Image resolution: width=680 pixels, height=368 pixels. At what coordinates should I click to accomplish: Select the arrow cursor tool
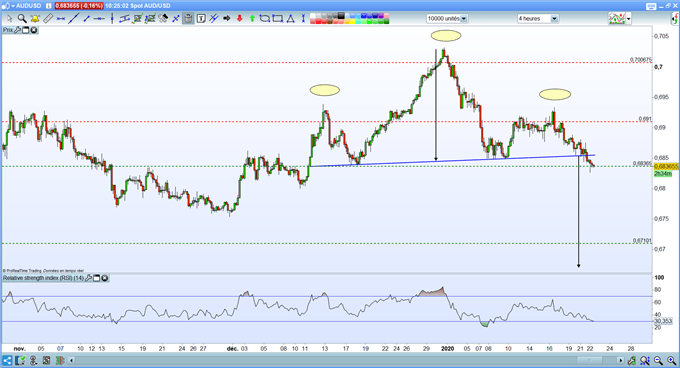coord(10,19)
